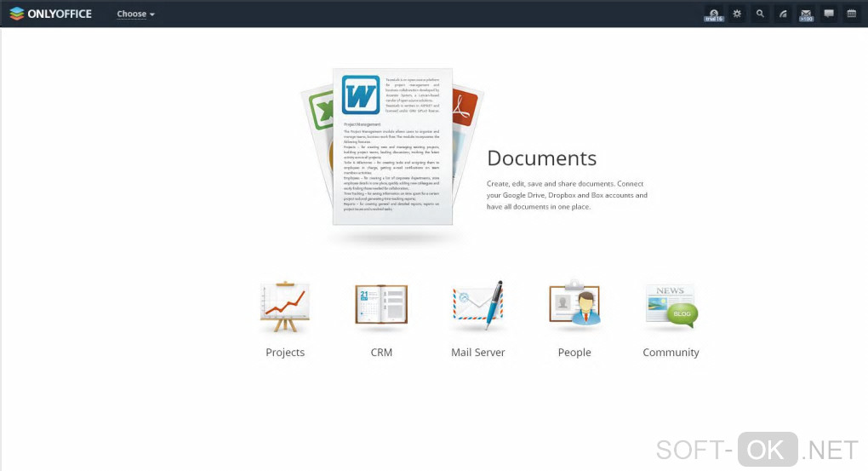Open the trial payments icon
Screen dimensions: 868x471
714,14
